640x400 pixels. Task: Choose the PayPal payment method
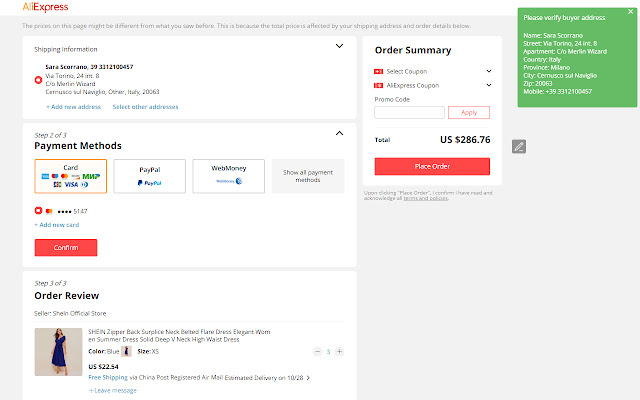pyautogui.click(x=149, y=176)
